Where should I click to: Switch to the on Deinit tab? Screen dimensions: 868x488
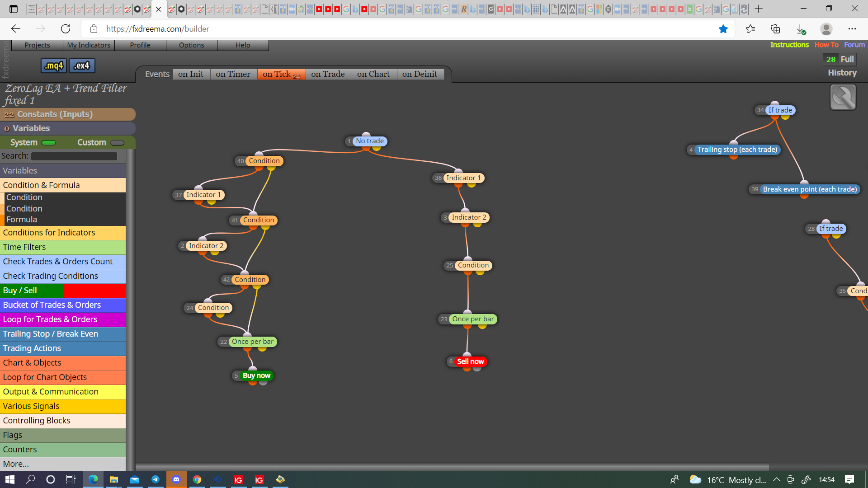point(420,74)
